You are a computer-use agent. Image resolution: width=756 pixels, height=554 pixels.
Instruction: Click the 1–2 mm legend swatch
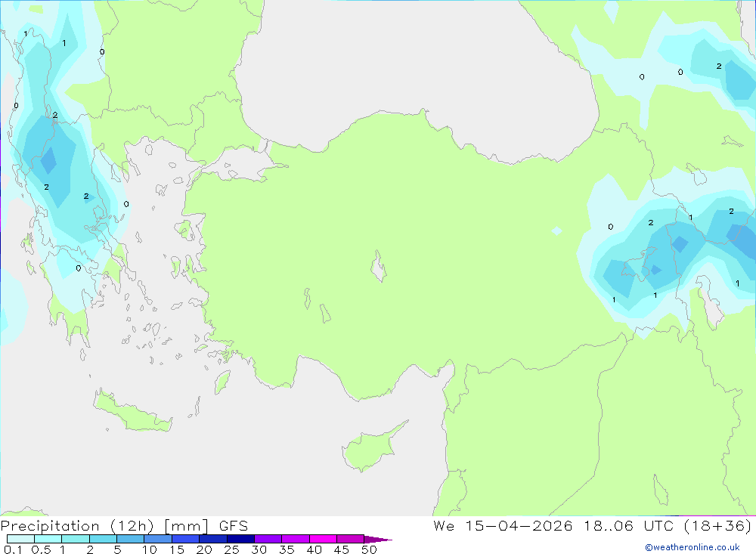pos(75,539)
